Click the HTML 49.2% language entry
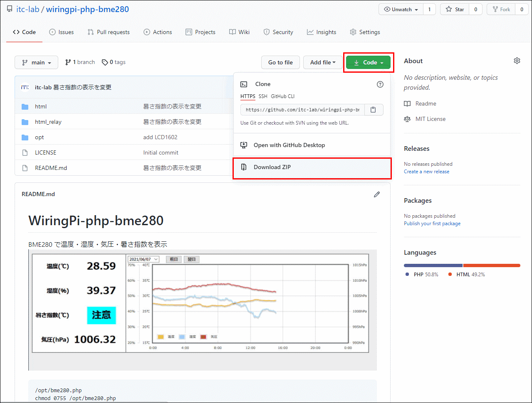This screenshot has height=403, width=532. [x=466, y=275]
